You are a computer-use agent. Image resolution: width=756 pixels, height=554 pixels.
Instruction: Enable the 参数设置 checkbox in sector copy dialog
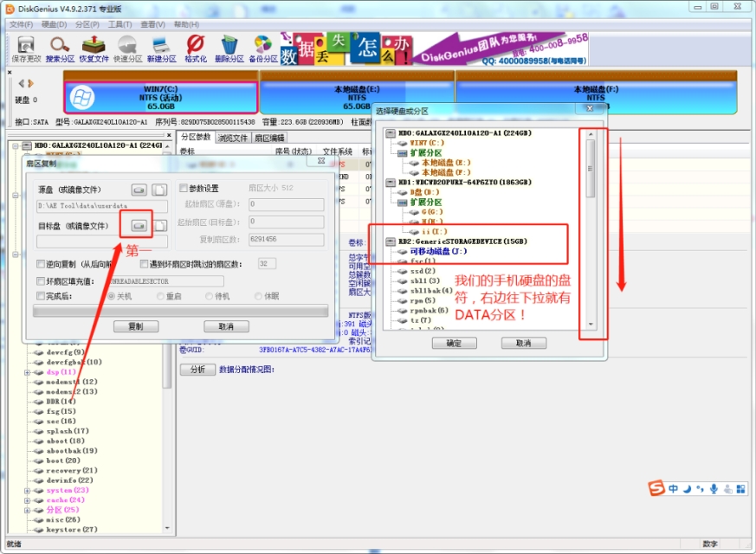click(x=184, y=187)
